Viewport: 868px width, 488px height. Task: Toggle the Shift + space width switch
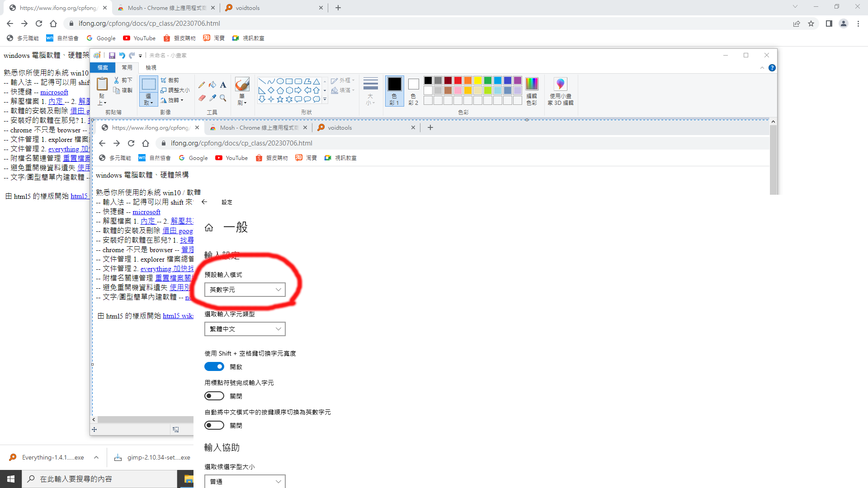[x=214, y=366]
